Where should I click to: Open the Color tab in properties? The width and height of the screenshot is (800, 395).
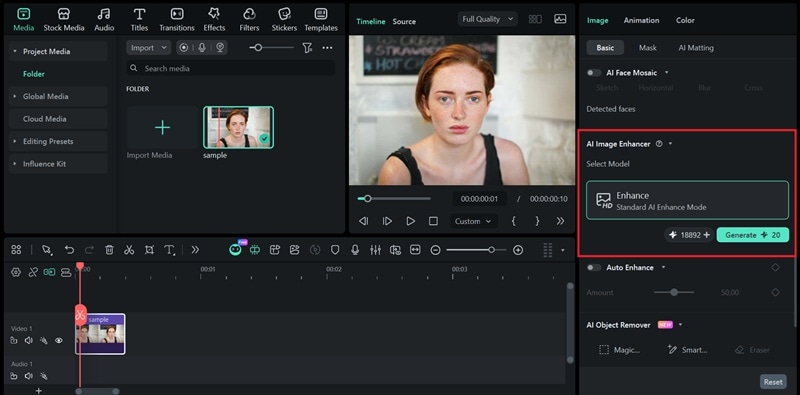tap(685, 20)
